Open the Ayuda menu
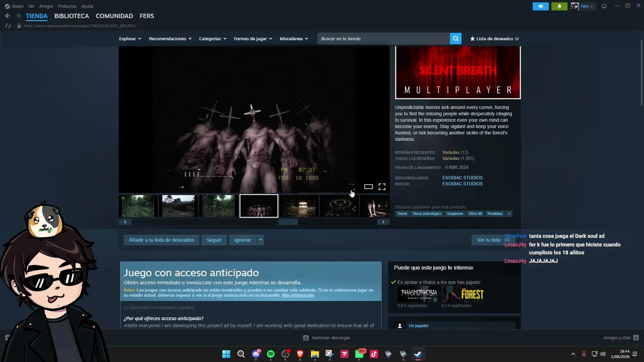Image resolution: width=644 pixels, height=362 pixels. (87, 7)
